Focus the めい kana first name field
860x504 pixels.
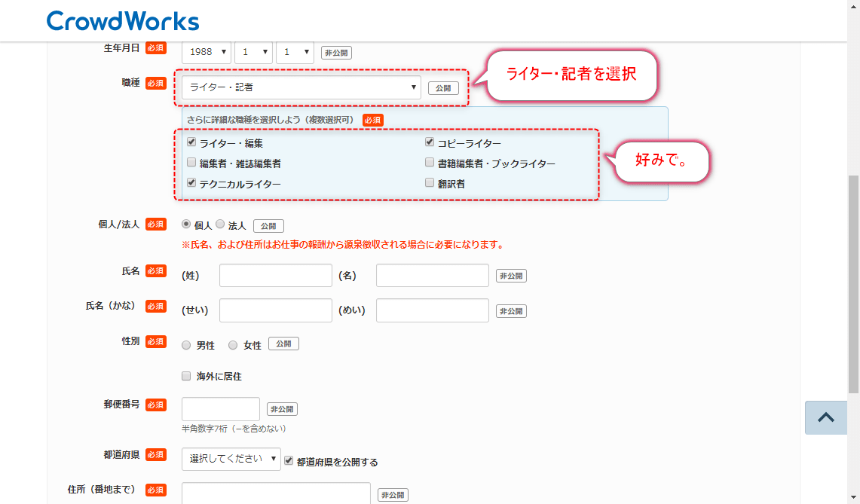tap(432, 310)
